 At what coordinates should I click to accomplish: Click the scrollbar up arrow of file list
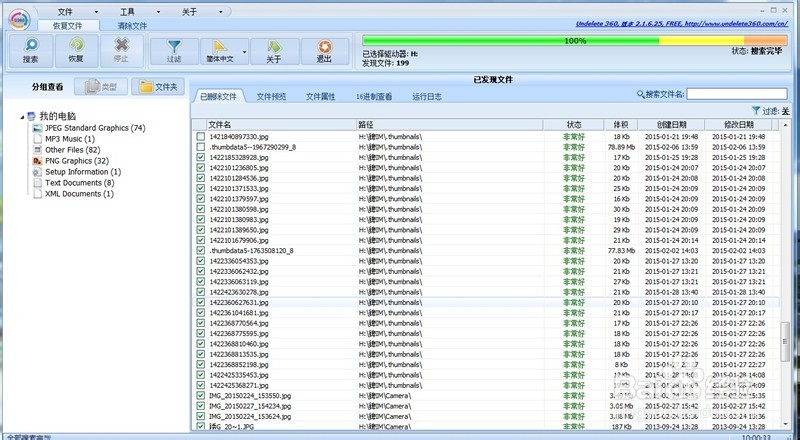pos(785,125)
